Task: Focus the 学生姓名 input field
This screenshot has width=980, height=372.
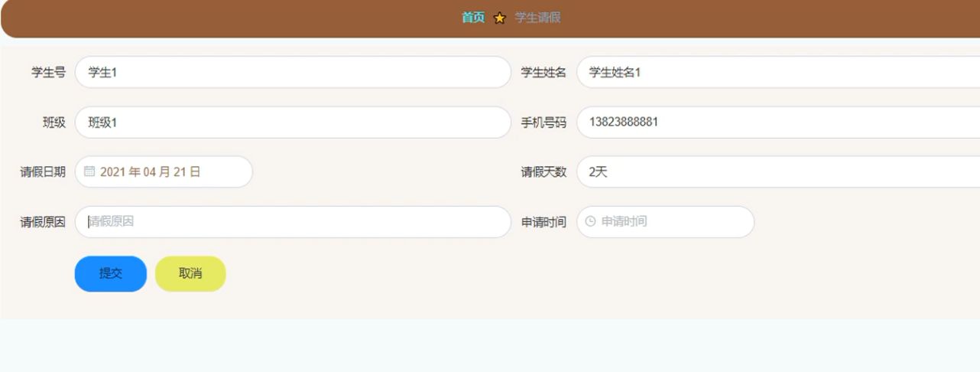Action: click(x=778, y=72)
